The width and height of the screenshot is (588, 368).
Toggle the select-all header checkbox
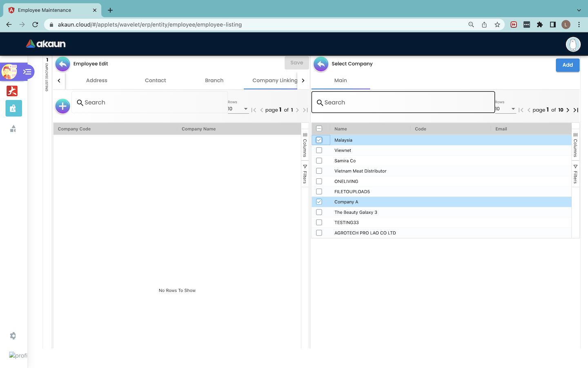click(319, 129)
